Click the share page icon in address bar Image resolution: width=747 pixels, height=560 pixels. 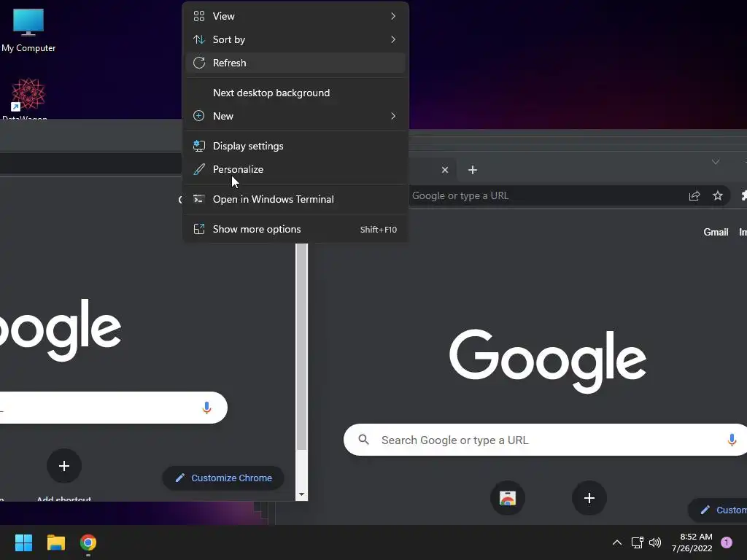coord(694,195)
